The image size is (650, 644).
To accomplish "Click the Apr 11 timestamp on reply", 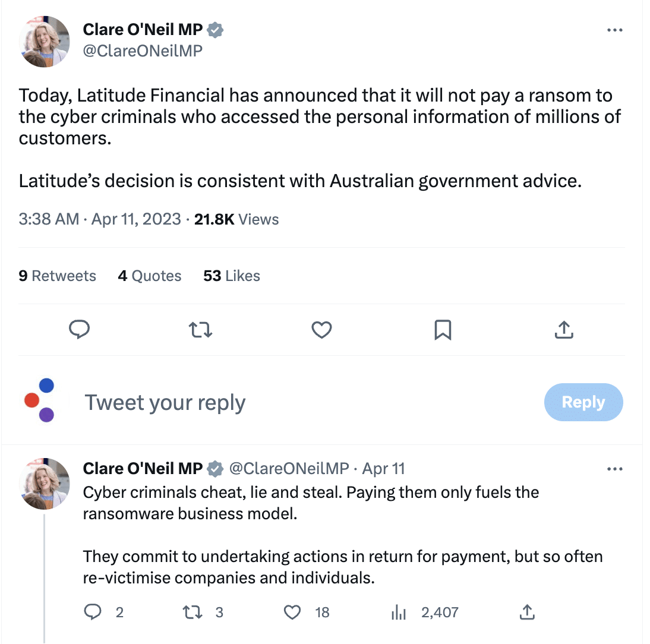I will pos(383,469).
